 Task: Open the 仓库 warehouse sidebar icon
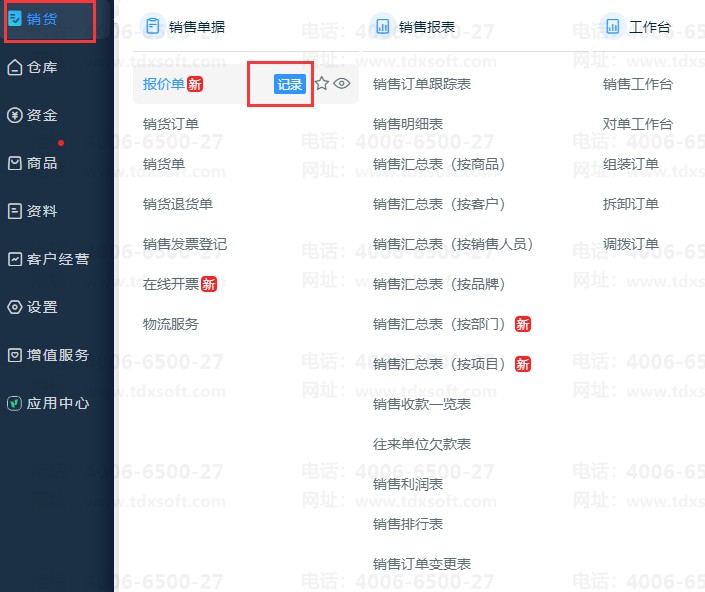(x=15, y=67)
